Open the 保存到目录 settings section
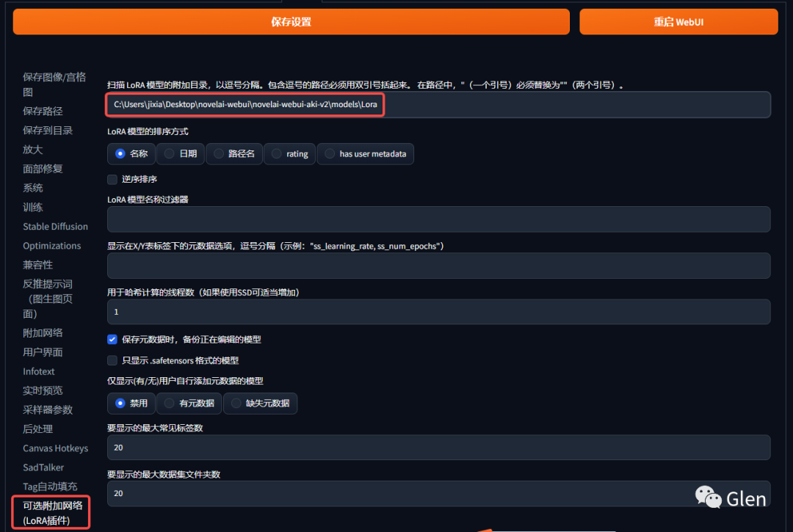 [x=48, y=131]
